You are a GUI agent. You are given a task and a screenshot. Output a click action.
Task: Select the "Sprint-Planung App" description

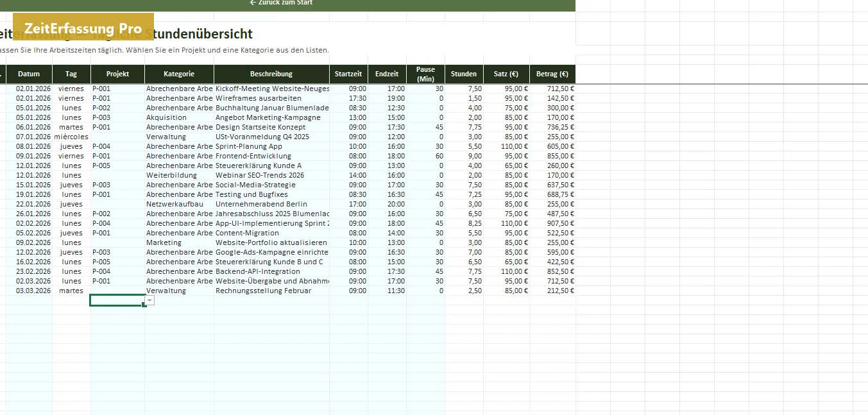271,146
